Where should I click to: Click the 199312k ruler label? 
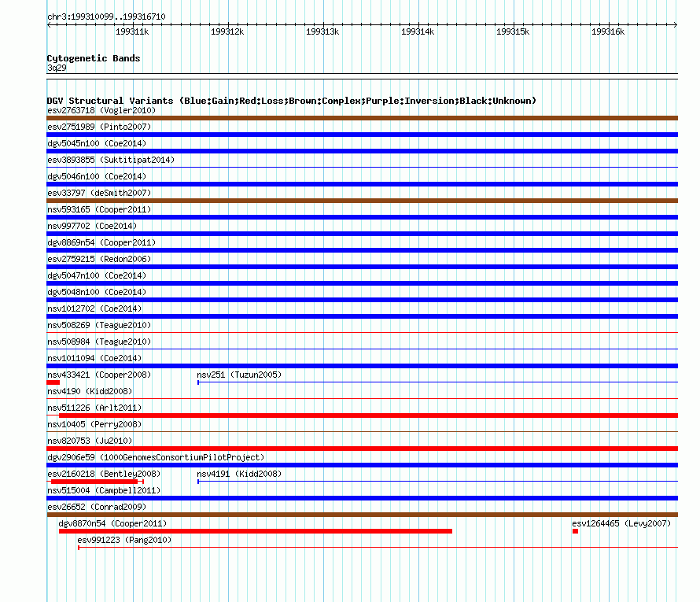pos(227,31)
